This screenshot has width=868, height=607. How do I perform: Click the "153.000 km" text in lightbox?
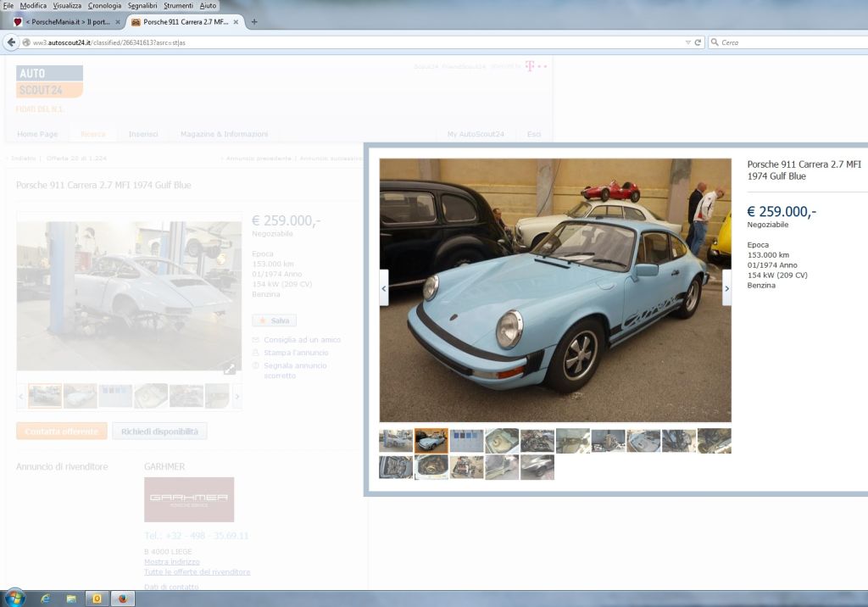[x=768, y=255]
